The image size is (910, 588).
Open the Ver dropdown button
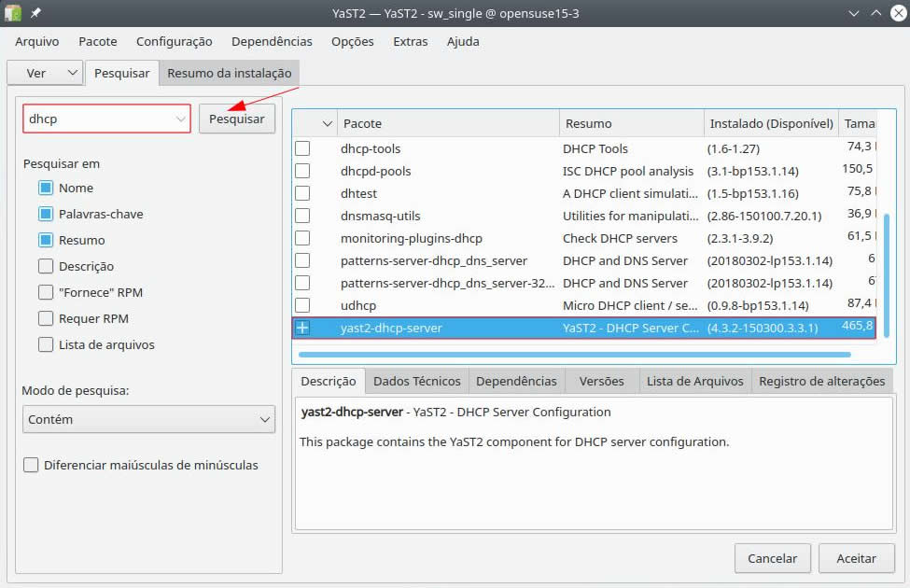coord(45,73)
